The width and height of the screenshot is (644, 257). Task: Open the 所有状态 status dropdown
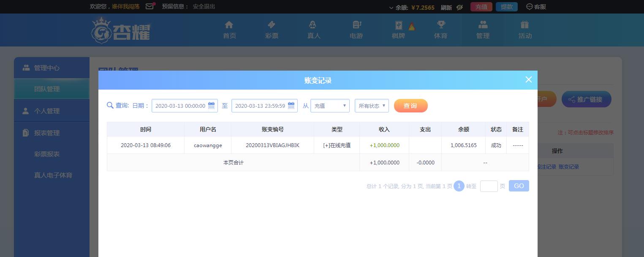click(x=372, y=106)
